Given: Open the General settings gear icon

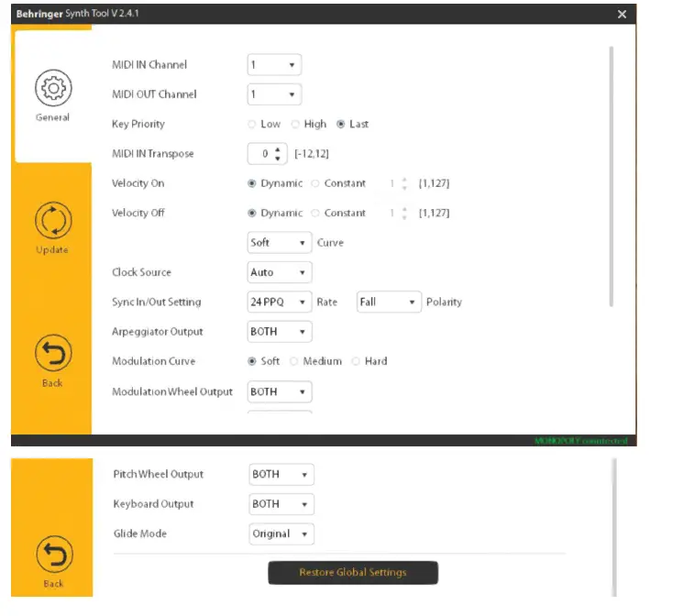Looking at the screenshot, I should tap(53, 88).
